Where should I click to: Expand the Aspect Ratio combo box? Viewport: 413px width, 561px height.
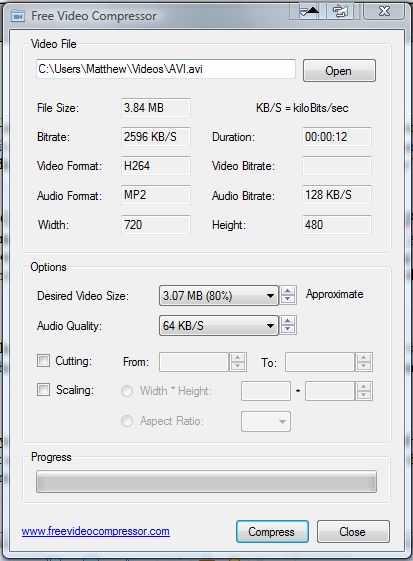point(266,421)
